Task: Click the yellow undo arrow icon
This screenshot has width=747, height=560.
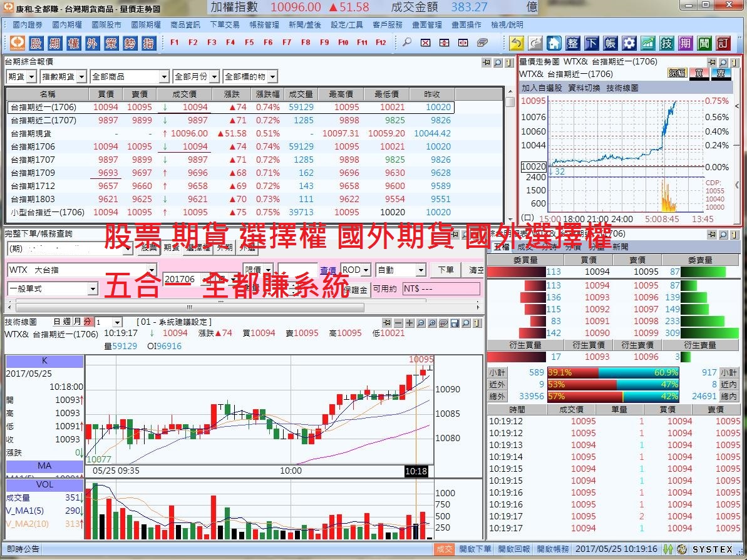Action: [x=516, y=43]
